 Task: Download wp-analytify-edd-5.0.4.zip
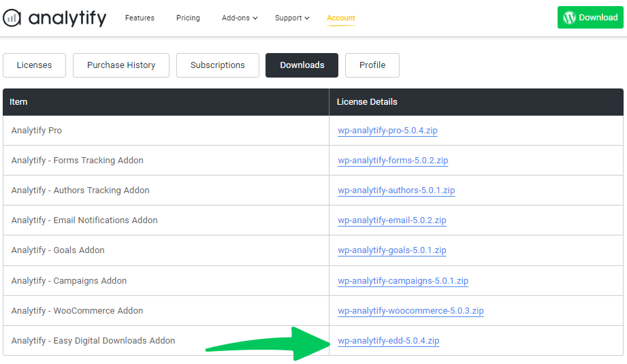pos(388,341)
